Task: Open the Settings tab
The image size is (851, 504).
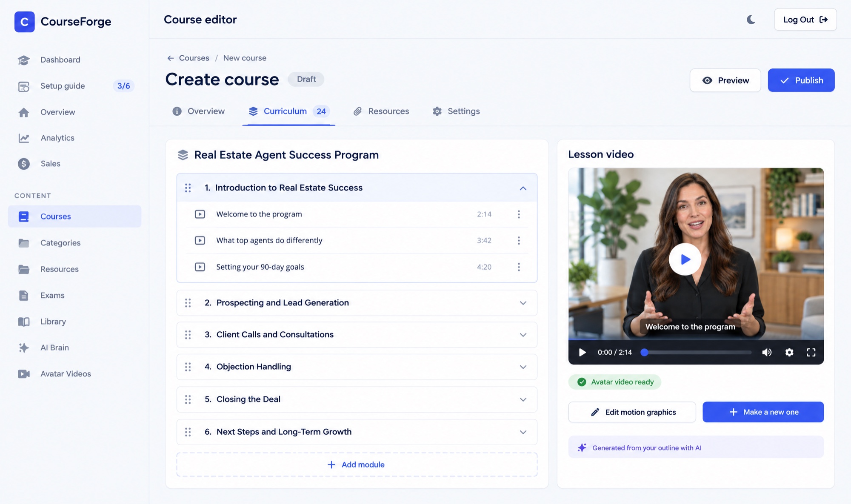Action: coord(456,111)
